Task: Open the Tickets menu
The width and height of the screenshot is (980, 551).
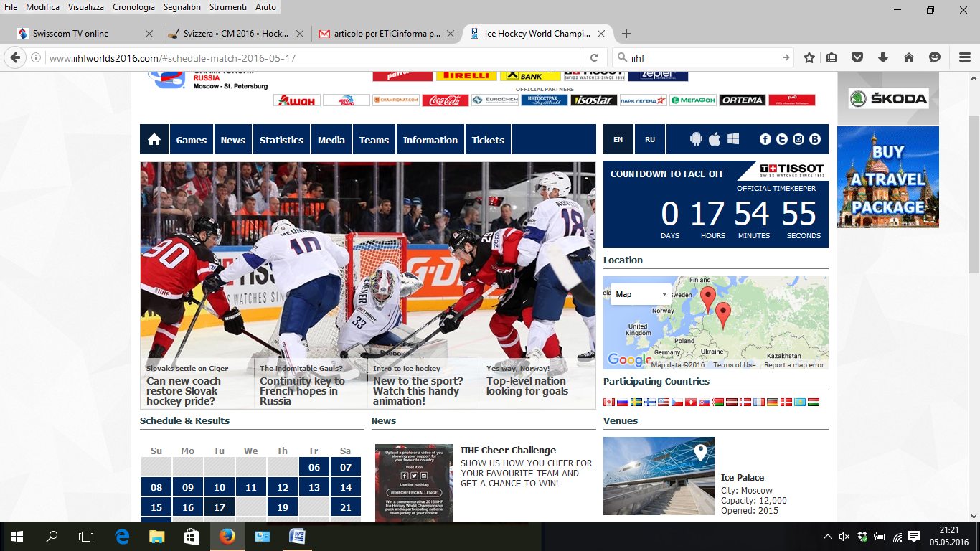Action: pos(489,140)
